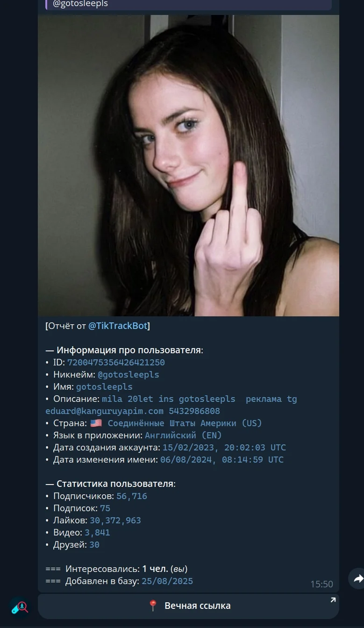Click the pin icon on Вечная ссылка
The width and height of the screenshot is (364, 628).
153,606
